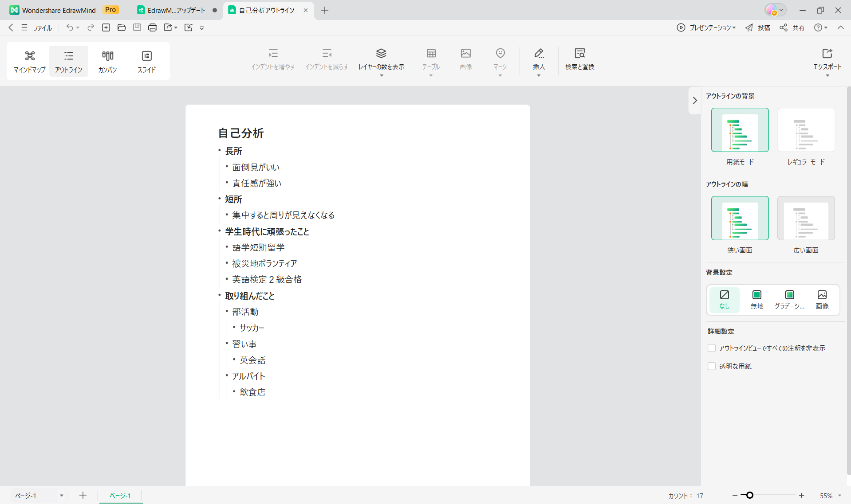Image resolution: width=851 pixels, height=504 pixels.
Task: Switch to Mind Map view icon
Action: [29, 56]
